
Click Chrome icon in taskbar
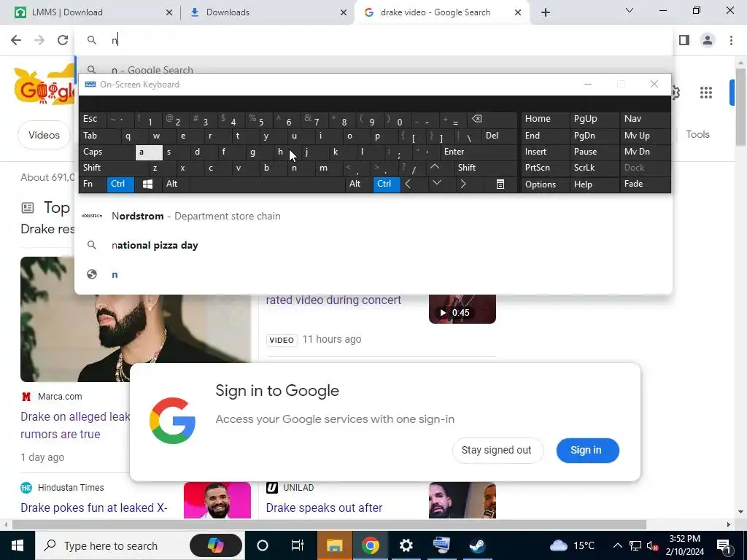click(370, 545)
